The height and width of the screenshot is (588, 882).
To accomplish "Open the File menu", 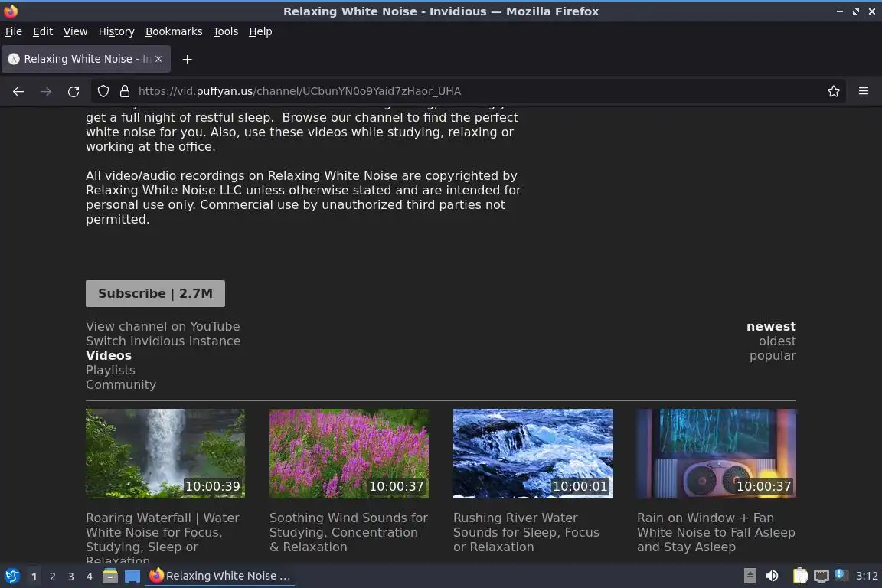I will click(x=14, y=31).
